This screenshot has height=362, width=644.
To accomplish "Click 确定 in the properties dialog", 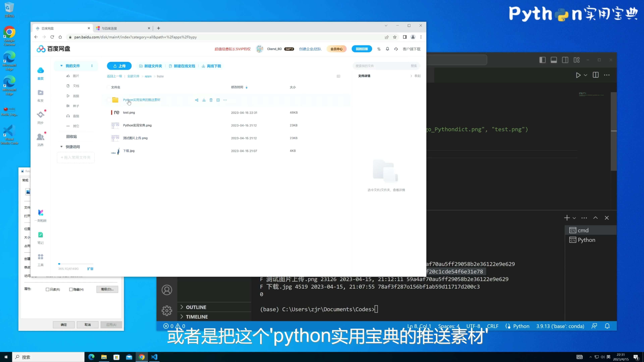I will (64, 324).
